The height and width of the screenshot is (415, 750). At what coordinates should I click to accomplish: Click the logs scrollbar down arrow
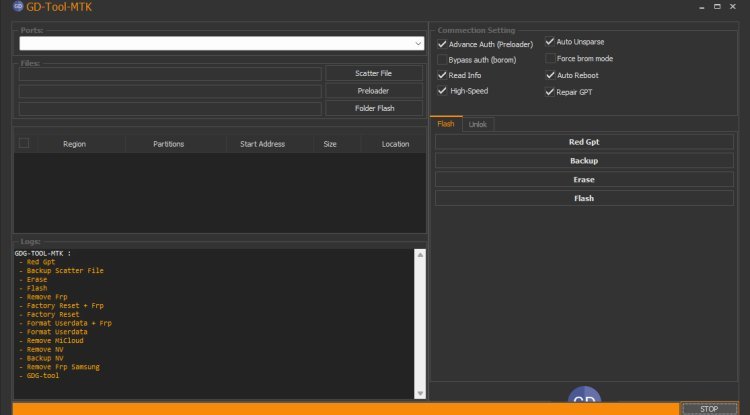(420, 393)
